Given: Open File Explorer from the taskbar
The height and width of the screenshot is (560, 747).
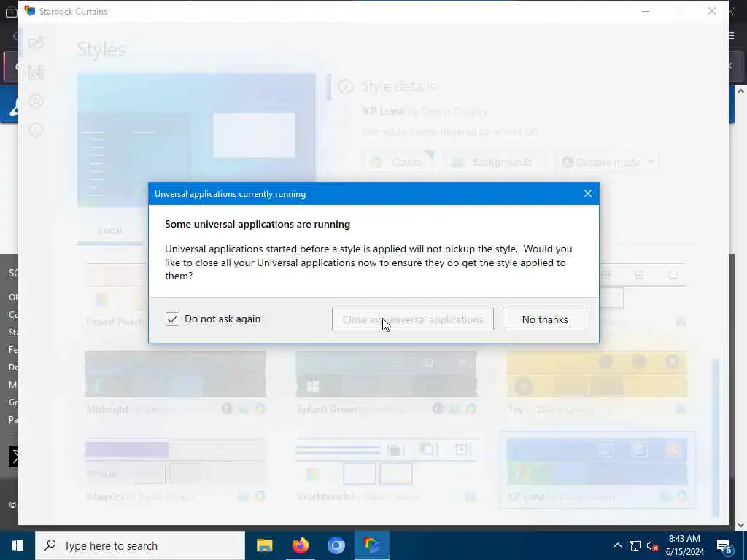Looking at the screenshot, I should coord(264,545).
